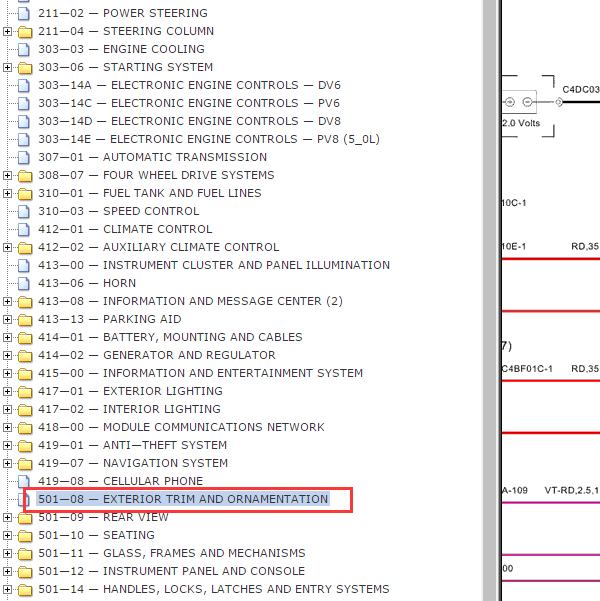Click the 303-03 Engine Cooling document icon
Image resolution: width=600 pixels, height=601 pixels.
(24, 49)
